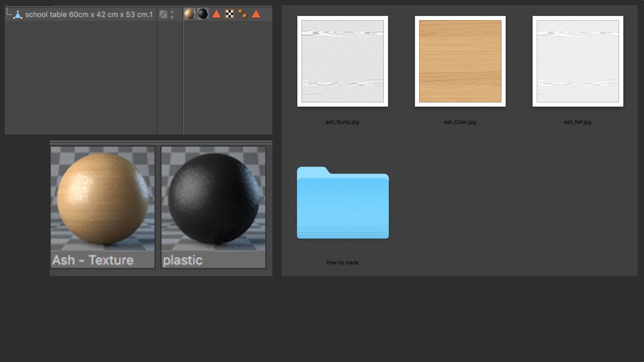Click the first orange triangle selection tag
Screen dimensions: 644x362
[216, 14]
